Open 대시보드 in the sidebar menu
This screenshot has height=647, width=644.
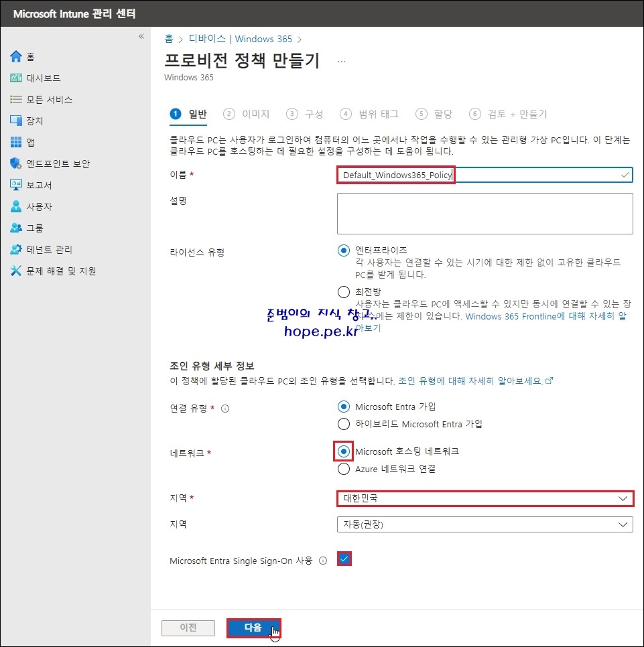click(44, 78)
